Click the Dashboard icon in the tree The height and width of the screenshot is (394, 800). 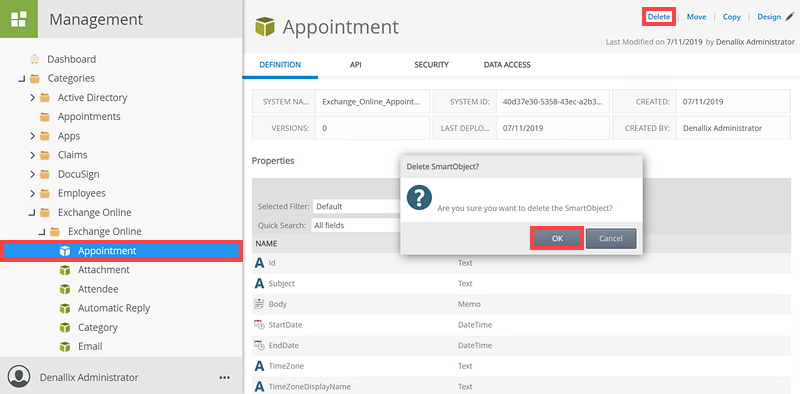click(x=35, y=59)
